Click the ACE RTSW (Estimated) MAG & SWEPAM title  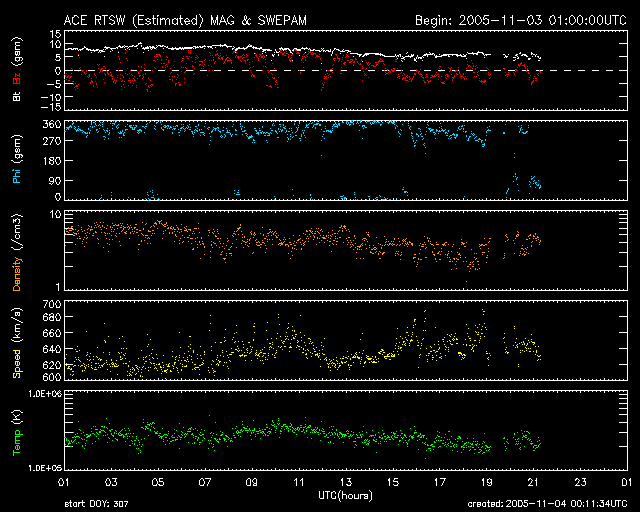[185, 20]
